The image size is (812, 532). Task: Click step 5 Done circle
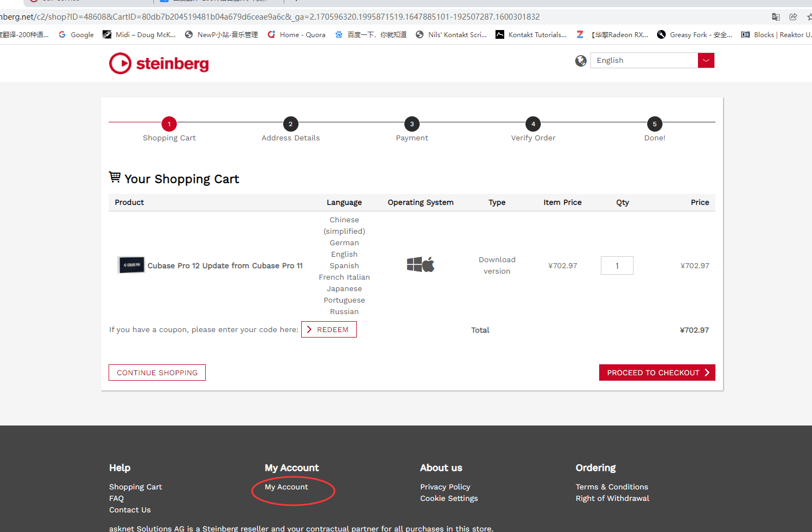coord(655,124)
